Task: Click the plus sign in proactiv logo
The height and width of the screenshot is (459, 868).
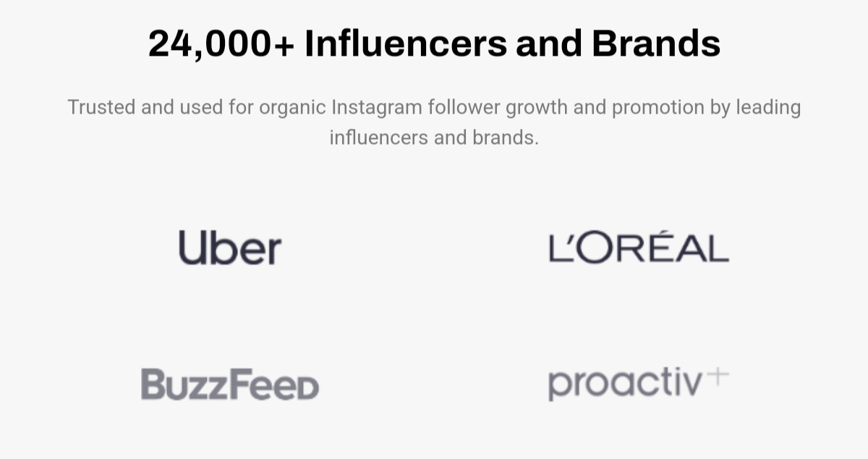Action: click(717, 377)
